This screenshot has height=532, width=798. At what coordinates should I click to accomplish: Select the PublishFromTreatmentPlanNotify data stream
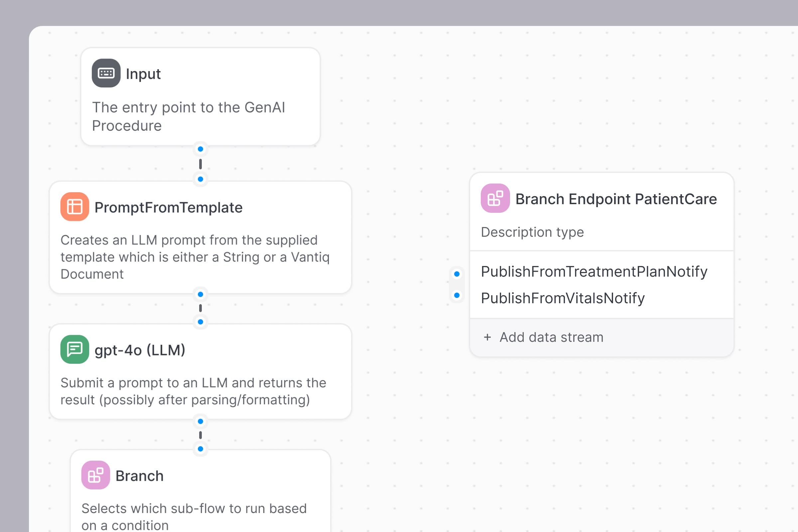click(x=594, y=272)
